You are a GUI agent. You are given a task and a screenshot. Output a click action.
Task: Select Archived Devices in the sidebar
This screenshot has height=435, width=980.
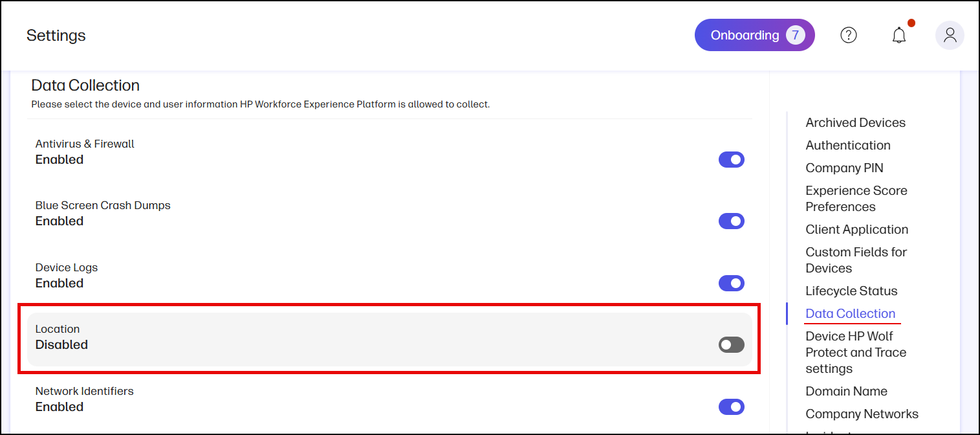tap(855, 122)
